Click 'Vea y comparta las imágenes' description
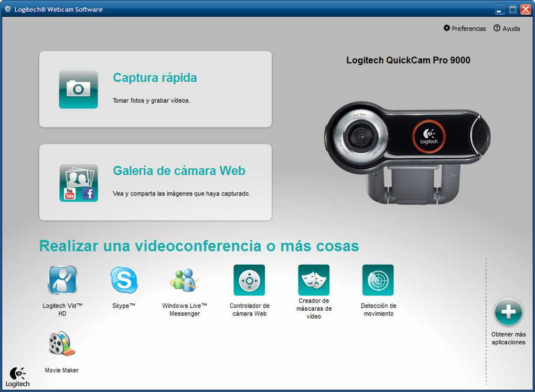Image resolution: width=535 pixels, height=392 pixels. pyautogui.click(x=181, y=193)
